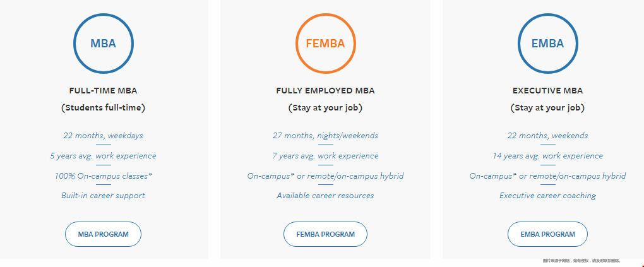
Task: Click the blue EMBA circle icon
Action: click(x=547, y=44)
